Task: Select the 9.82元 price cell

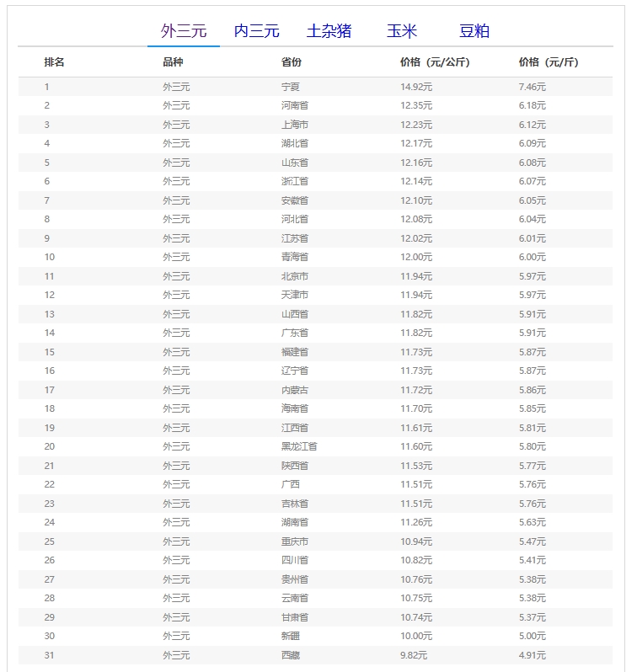Action: (x=414, y=655)
